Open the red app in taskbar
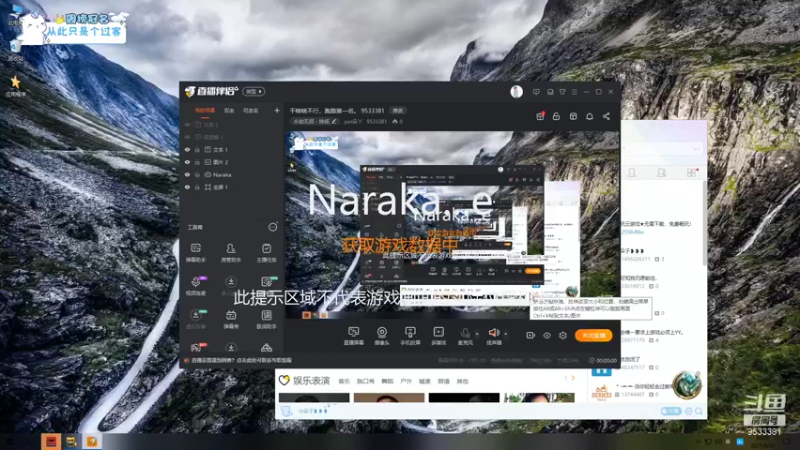This screenshot has height=450, width=800. [51, 441]
